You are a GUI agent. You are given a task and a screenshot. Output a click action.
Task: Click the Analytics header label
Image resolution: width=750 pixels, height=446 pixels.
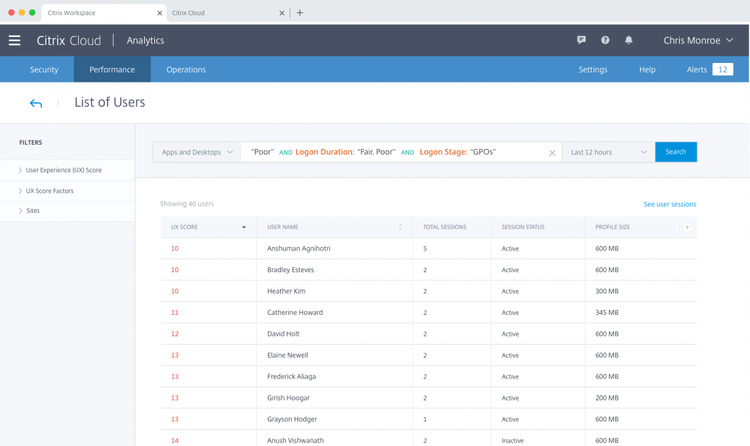click(x=145, y=41)
